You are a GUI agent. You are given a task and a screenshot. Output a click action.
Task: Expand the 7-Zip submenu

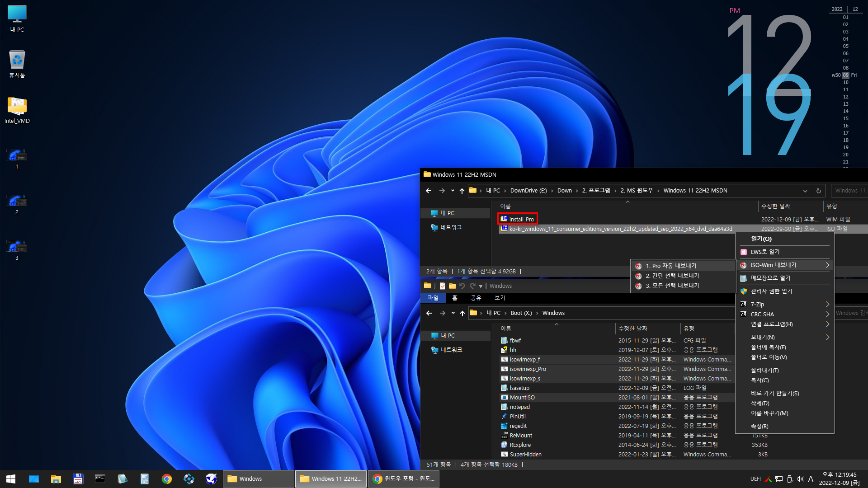pyautogui.click(x=785, y=305)
